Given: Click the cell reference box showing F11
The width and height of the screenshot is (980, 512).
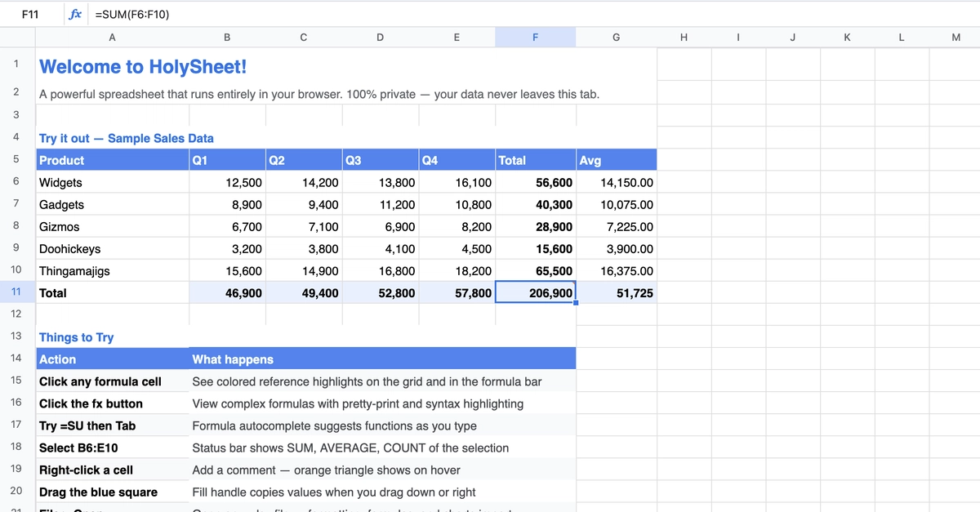Looking at the screenshot, I should 31,14.
